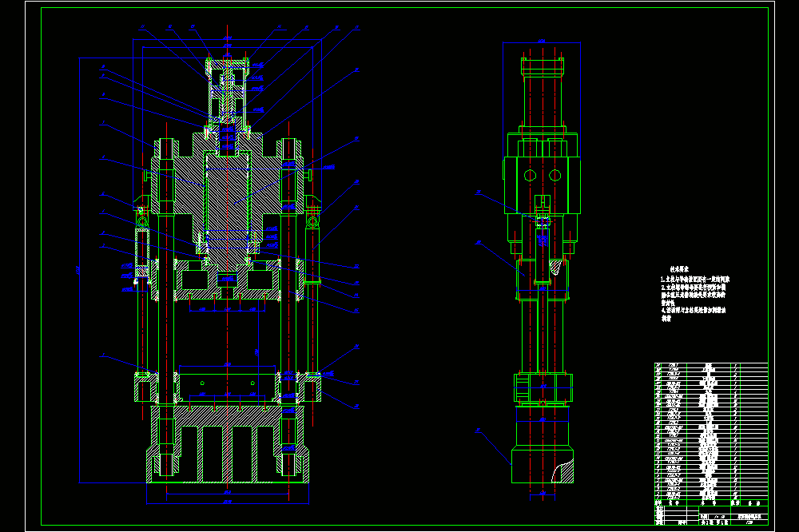
Task: Click the technical requirements notes text block
Action: pyautogui.click(x=695, y=293)
